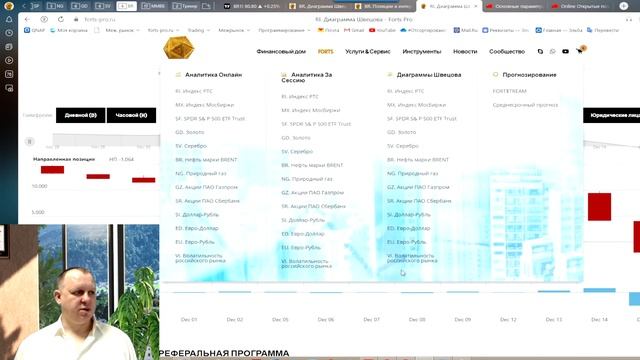640x360 pixels.
Task: Click the new tab group icon after Тренер
Action: coord(207,6)
